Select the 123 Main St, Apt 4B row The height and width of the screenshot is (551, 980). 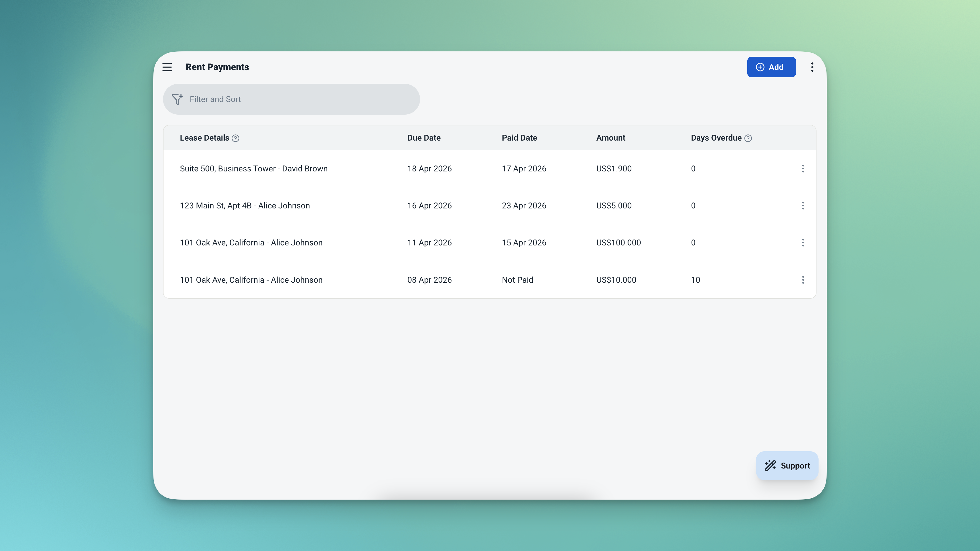click(x=245, y=206)
